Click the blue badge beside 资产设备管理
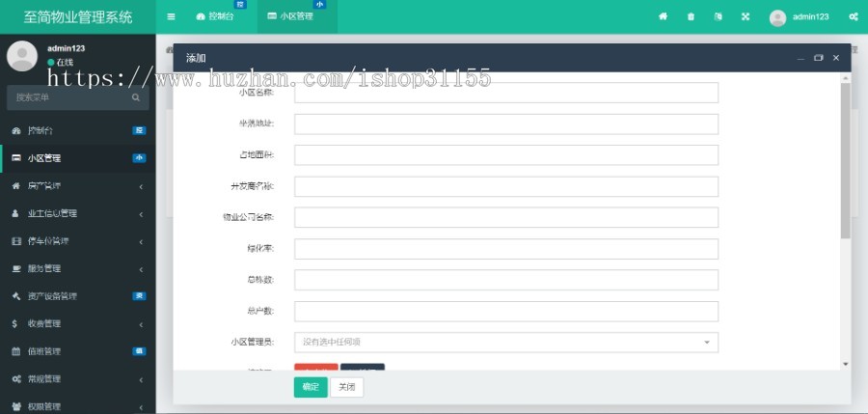This screenshot has height=414, width=868. point(139,296)
